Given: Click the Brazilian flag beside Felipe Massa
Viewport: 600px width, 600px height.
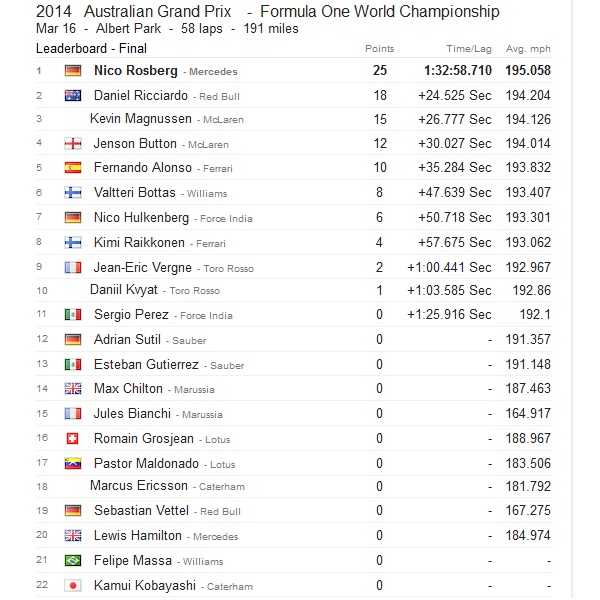Looking at the screenshot, I should 73,561.
